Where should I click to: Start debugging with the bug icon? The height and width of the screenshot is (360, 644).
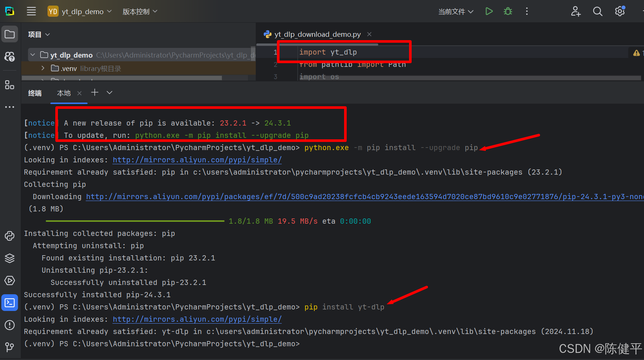pyautogui.click(x=508, y=12)
